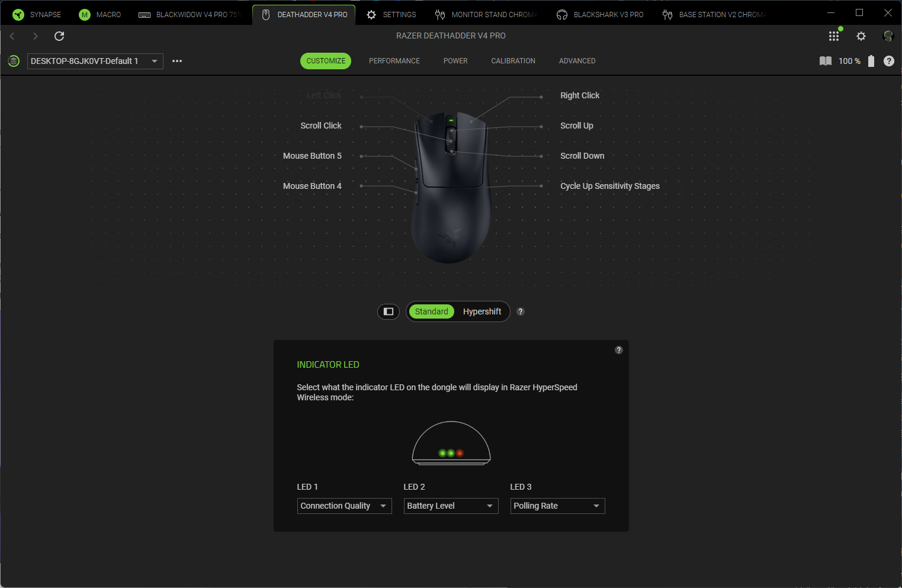Open the Settings tab

pyautogui.click(x=391, y=15)
